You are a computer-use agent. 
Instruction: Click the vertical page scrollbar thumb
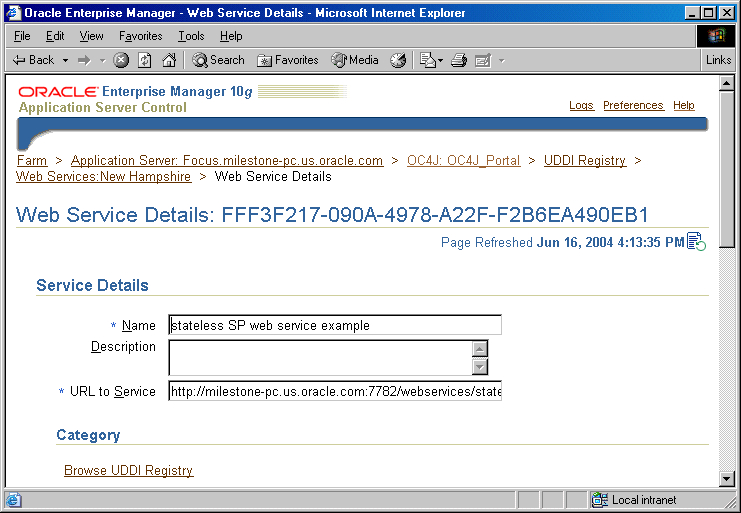click(x=726, y=169)
